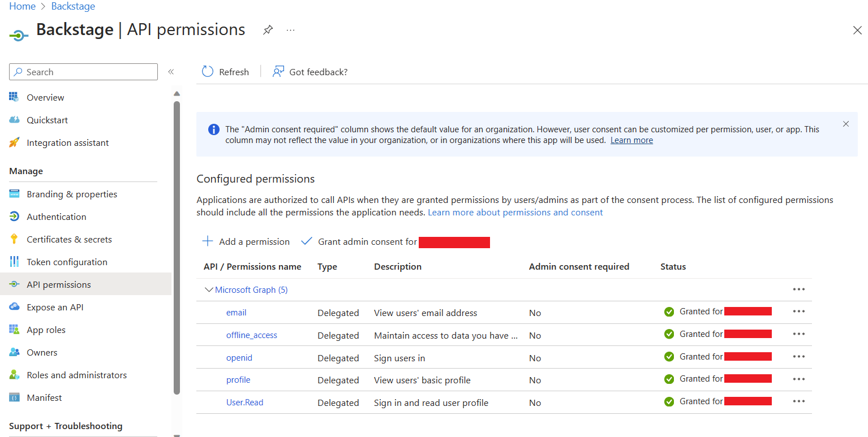The height and width of the screenshot is (437, 868).
Task: Click the Refresh icon in the toolbar
Action: coord(208,72)
